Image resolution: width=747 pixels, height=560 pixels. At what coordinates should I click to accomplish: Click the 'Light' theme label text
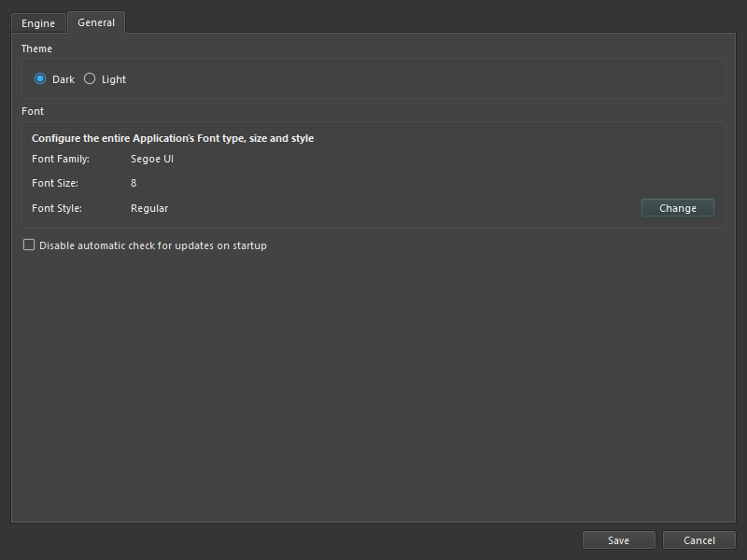[114, 79]
